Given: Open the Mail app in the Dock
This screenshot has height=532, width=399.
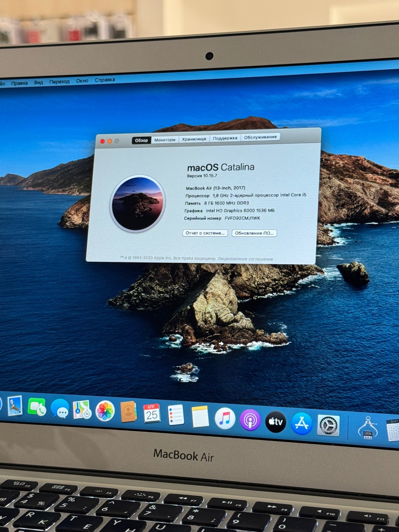Looking at the screenshot, I should tap(15, 406).
